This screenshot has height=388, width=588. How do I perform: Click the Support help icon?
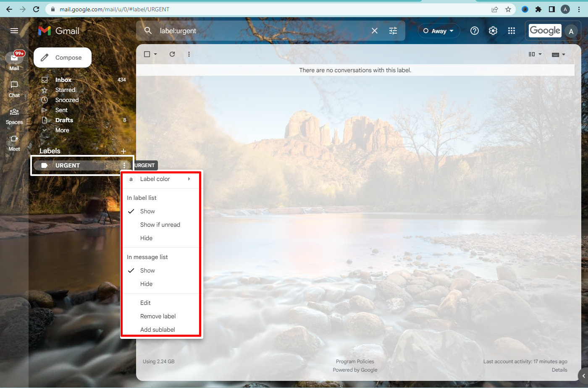pyautogui.click(x=475, y=31)
